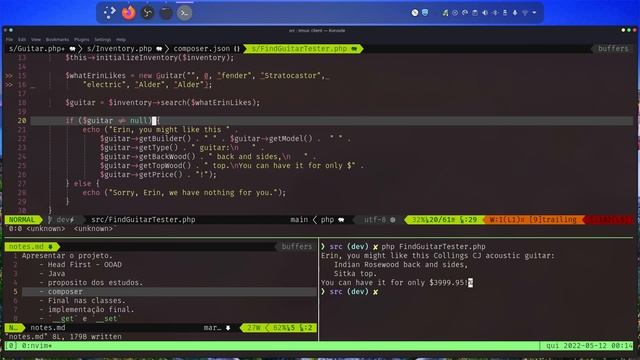Viewport: 640px width, 360px height.
Task: Click '$guitar→getPrice()' on line 26
Action: (141, 175)
